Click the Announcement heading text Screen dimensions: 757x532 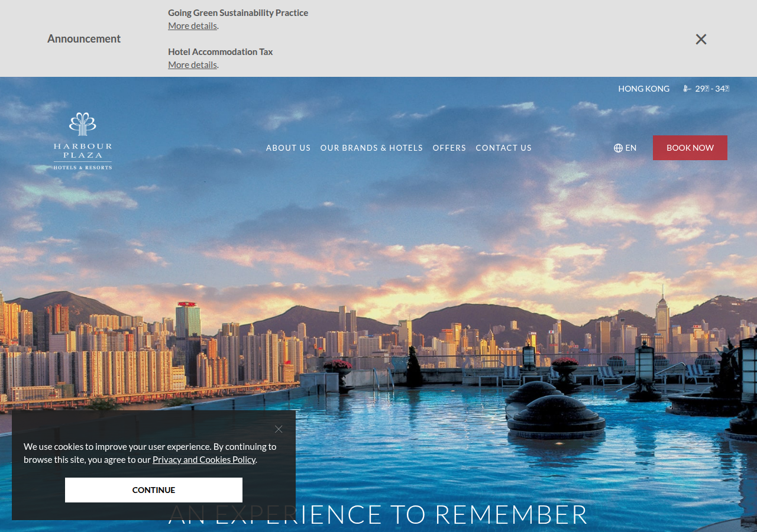84,38
